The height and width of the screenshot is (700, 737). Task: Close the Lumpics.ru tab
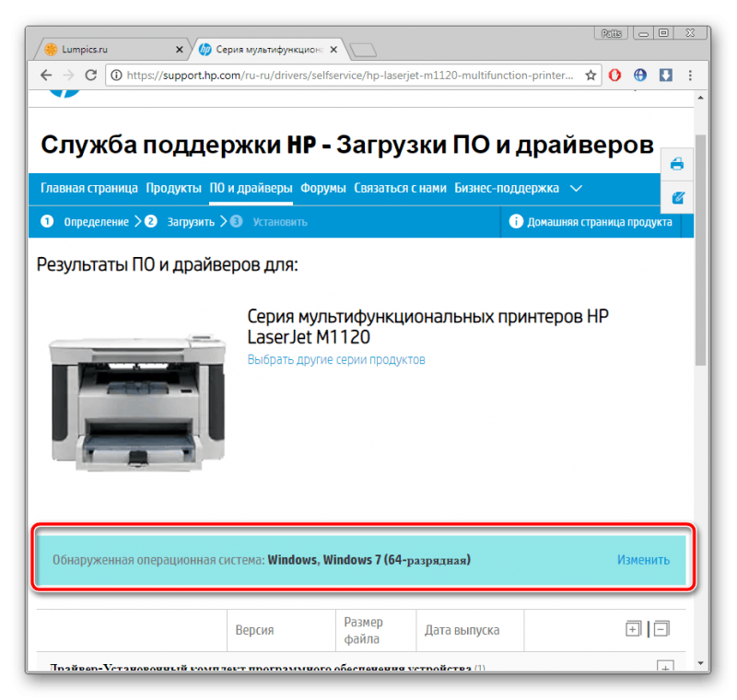pyautogui.click(x=179, y=50)
